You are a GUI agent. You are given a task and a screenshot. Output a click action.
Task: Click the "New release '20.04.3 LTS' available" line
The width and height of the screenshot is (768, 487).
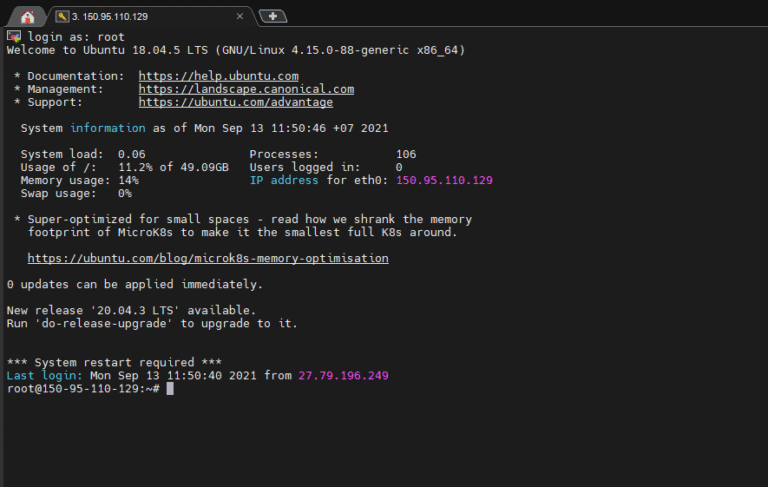tap(131, 311)
